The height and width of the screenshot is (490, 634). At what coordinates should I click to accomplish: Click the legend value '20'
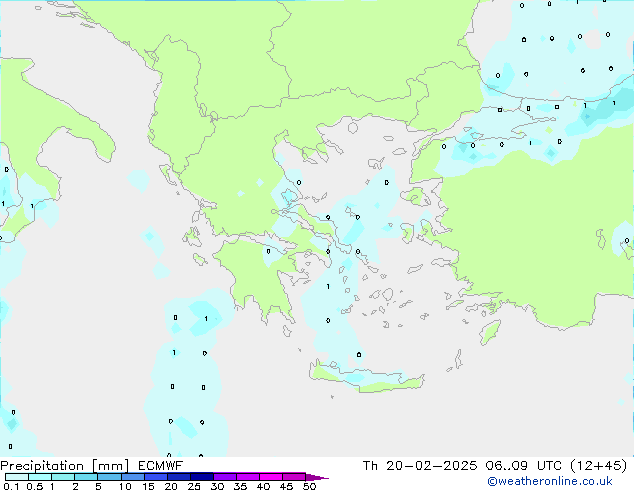tap(171, 486)
